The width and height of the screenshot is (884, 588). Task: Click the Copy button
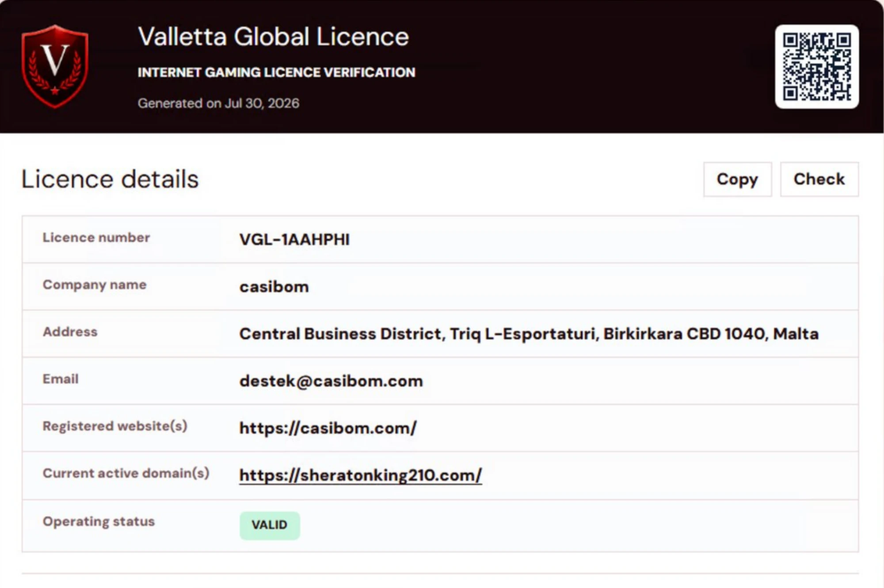737,179
